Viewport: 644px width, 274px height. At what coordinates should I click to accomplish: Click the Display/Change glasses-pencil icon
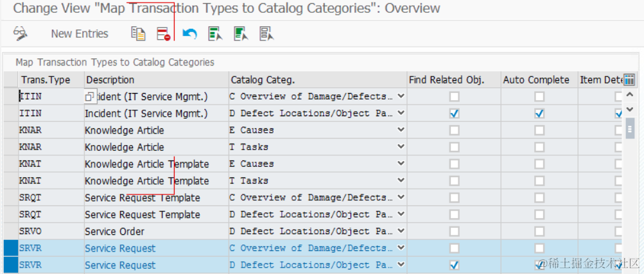point(20,33)
